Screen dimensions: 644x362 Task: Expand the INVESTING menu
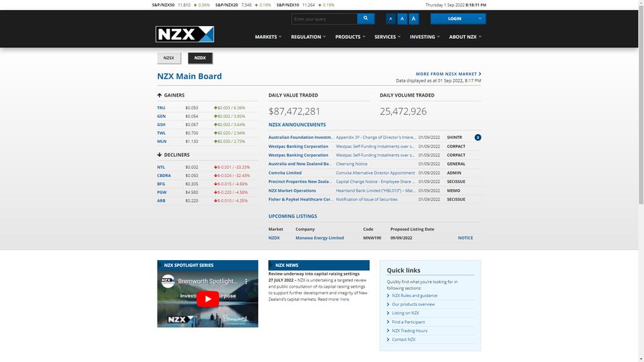425,37
